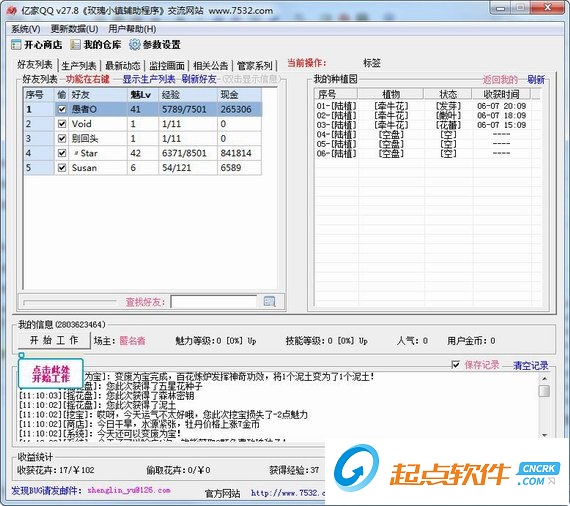Viewport: 570px width, 506px height.
Task: Click 好友 column header
Action: click(97, 95)
